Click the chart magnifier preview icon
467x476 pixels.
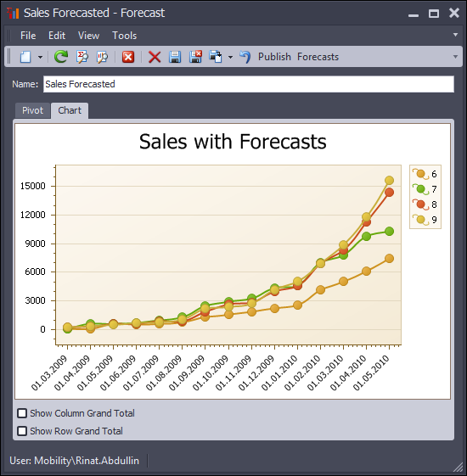pyautogui.click(x=103, y=57)
